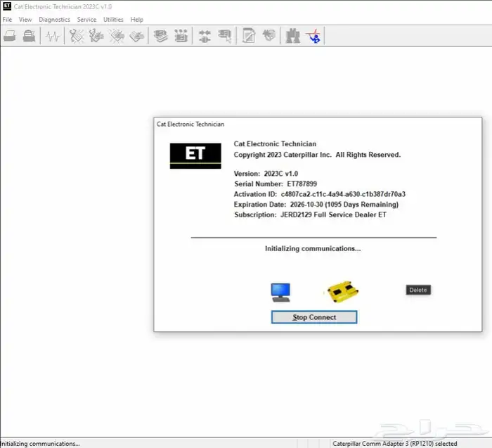The image size is (492, 448).
Task: Click the blue computer monitor icon in the dialog
Action: 280,292
